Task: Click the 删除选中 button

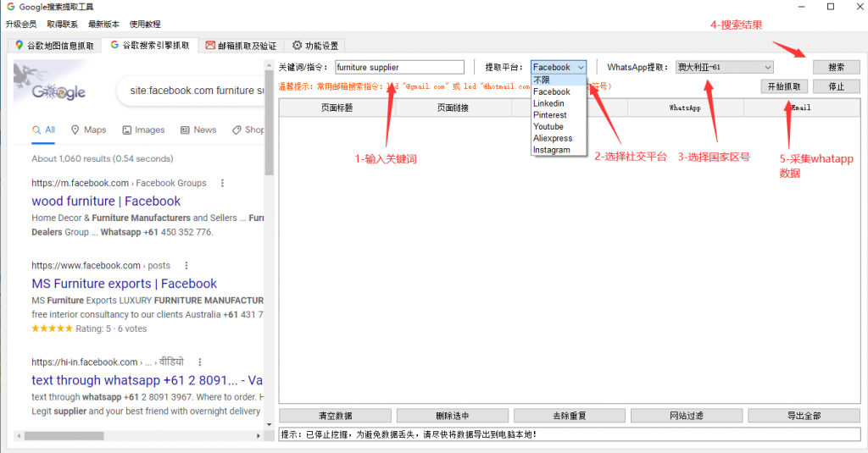Action: [453, 416]
